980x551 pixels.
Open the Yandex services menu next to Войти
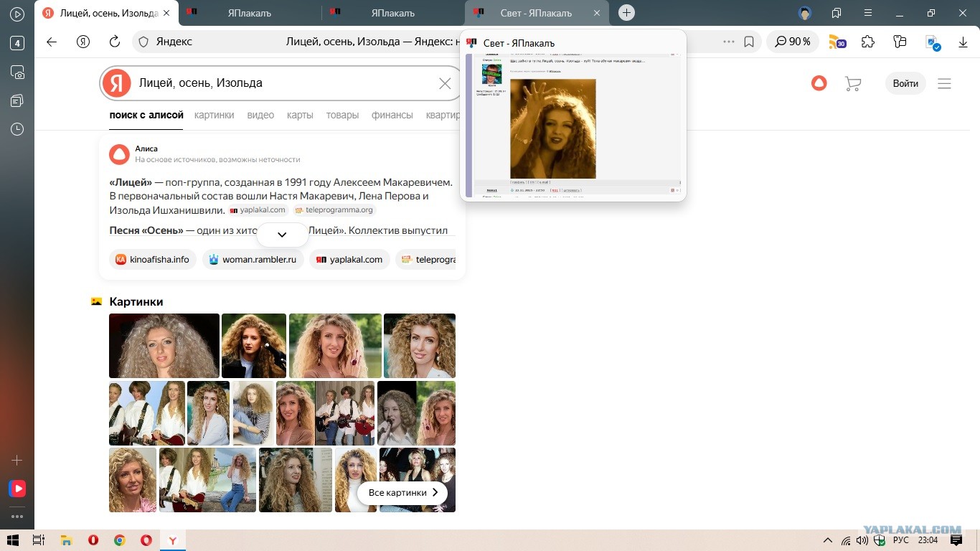click(x=944, y=84)
